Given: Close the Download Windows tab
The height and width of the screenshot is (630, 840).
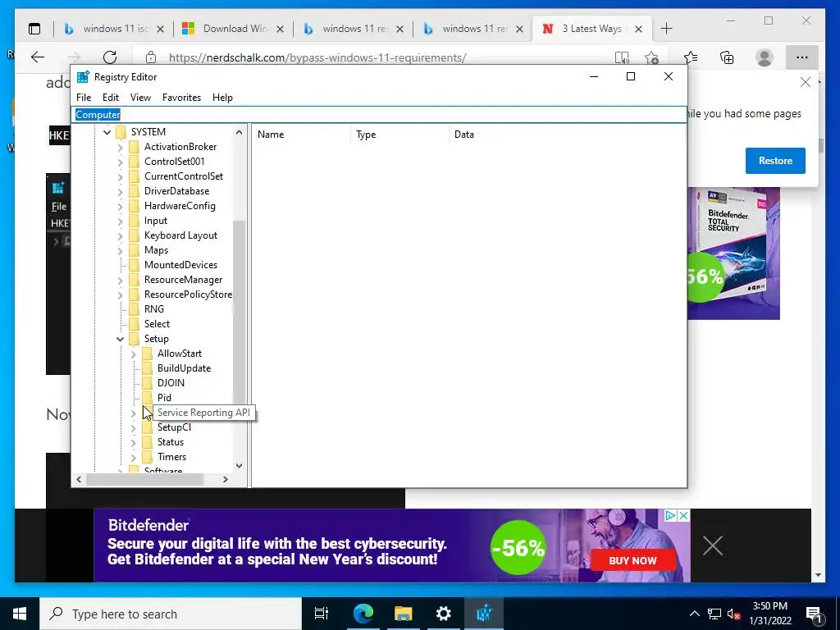Looking at the screenshot, I should click(281, 30).
